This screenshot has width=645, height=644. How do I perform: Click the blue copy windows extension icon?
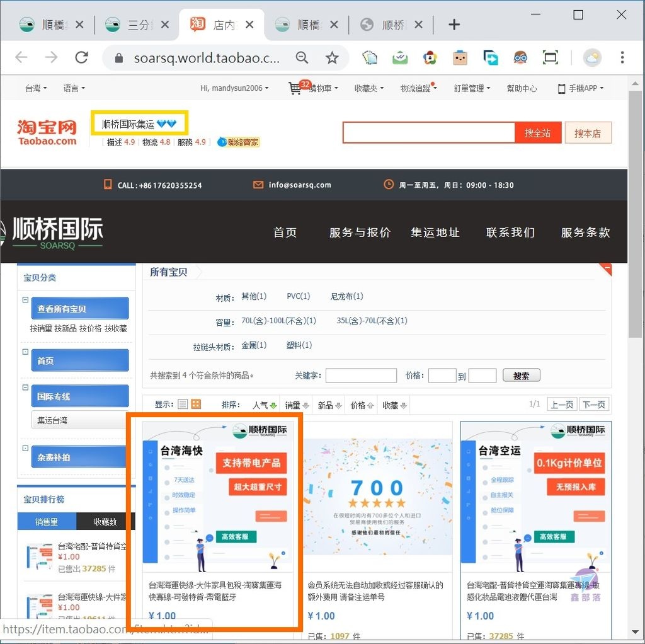[490, 57]
